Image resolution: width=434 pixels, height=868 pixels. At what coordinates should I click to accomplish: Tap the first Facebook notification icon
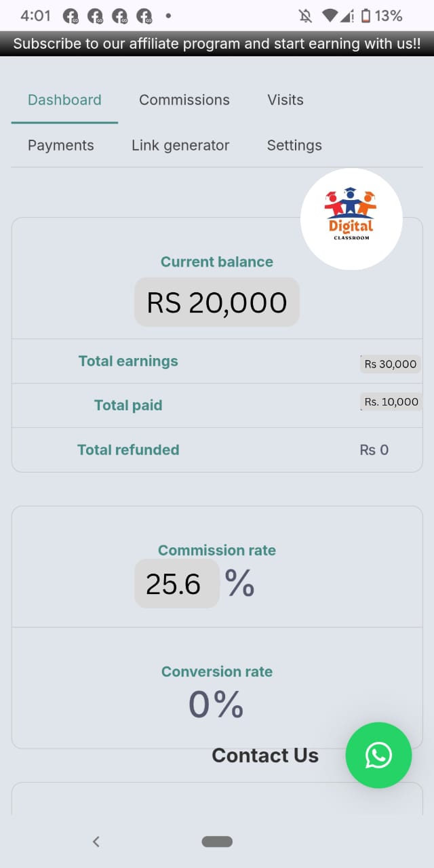tap(71, 16)
